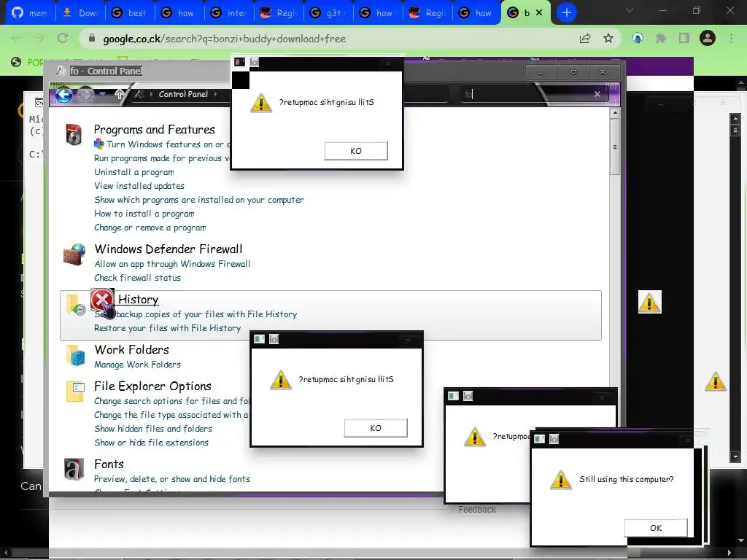Reload the Chrome page
Screen dimensions: 747x560
63,38
